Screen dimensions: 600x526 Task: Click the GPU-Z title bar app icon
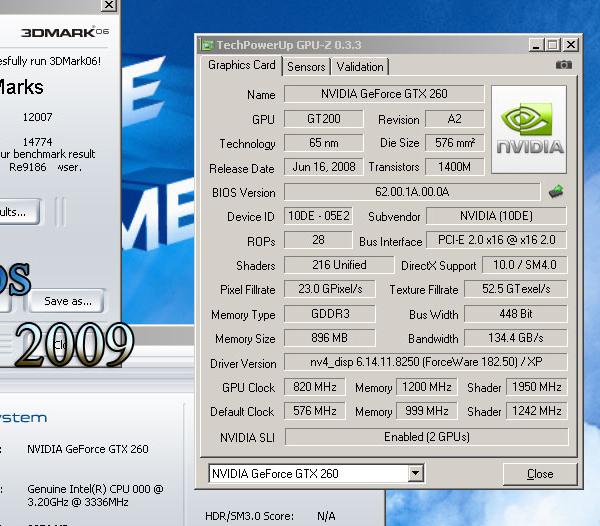[x=207, y=45]
